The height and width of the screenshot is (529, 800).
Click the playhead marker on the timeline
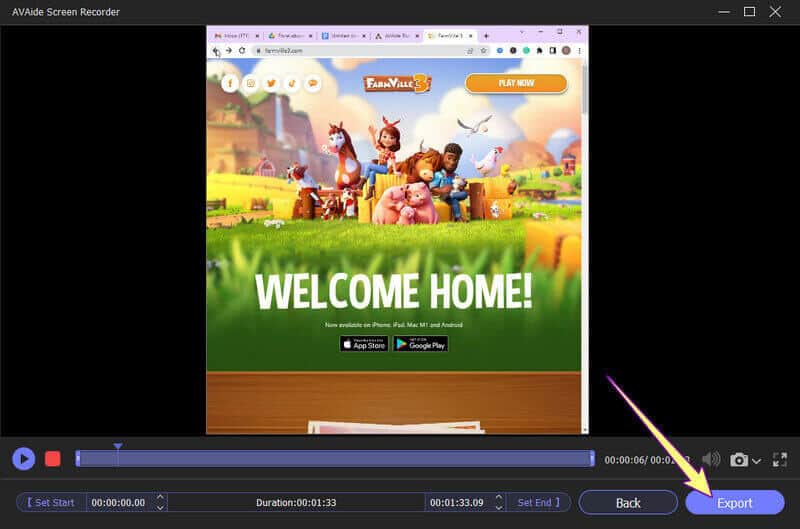pyautogui.click(x=118, y=446)
